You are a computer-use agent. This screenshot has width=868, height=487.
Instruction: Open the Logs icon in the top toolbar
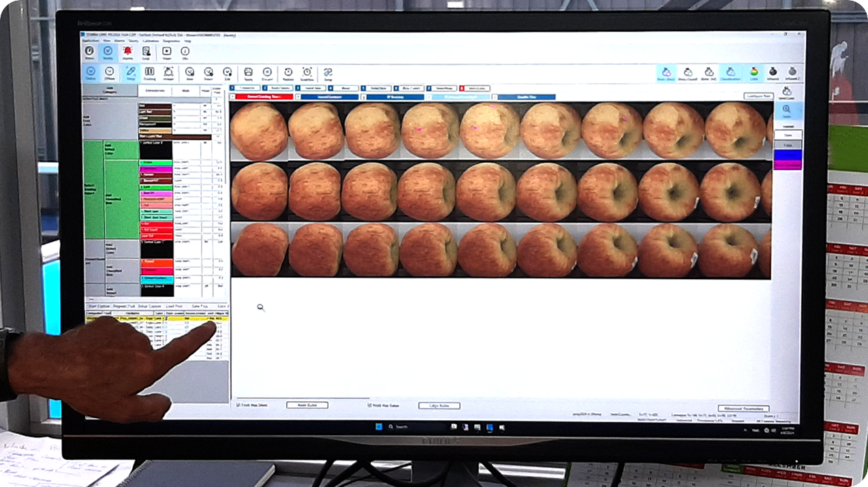click(x=146, y=51)
